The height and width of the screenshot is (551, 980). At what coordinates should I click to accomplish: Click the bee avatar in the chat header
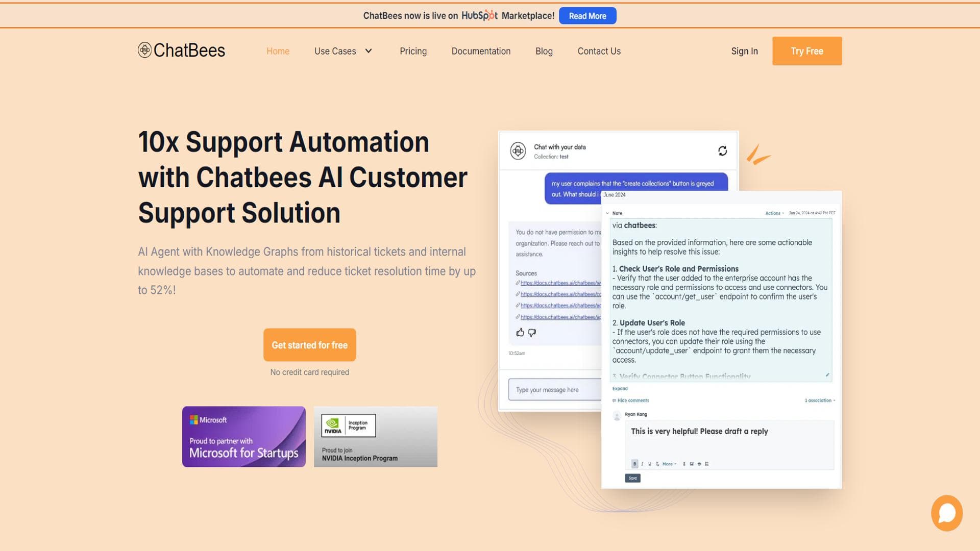[x=518, y=151]
